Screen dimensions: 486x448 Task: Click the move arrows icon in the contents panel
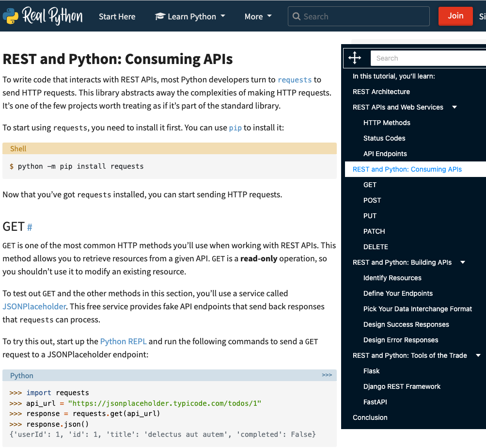click(x=355, y=58)
